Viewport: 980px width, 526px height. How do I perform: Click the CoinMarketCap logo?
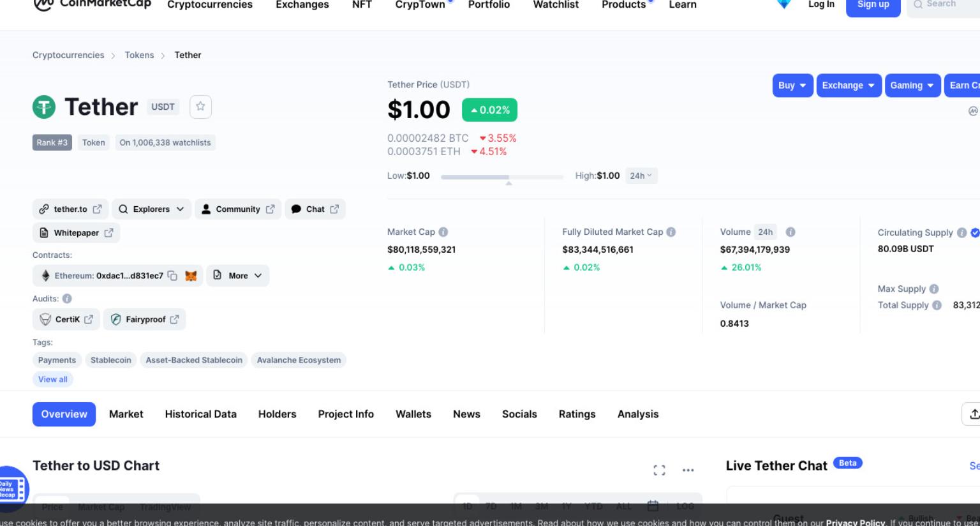pyautogui.click(x=92, y=4)
